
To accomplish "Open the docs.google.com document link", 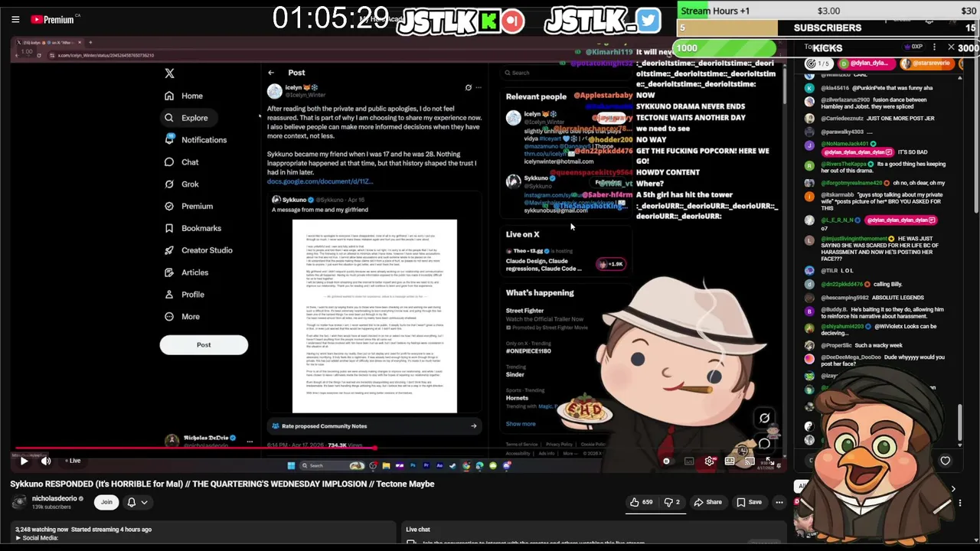I will (320, 181).
